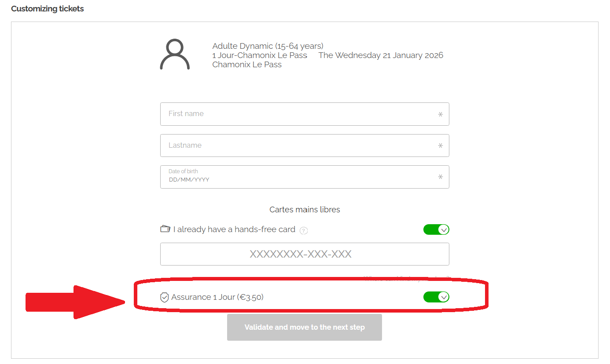The width and height of the screenshot is (610, 364).
Task: Focus the Lastname text field
Action: click(x=299, y=146)
